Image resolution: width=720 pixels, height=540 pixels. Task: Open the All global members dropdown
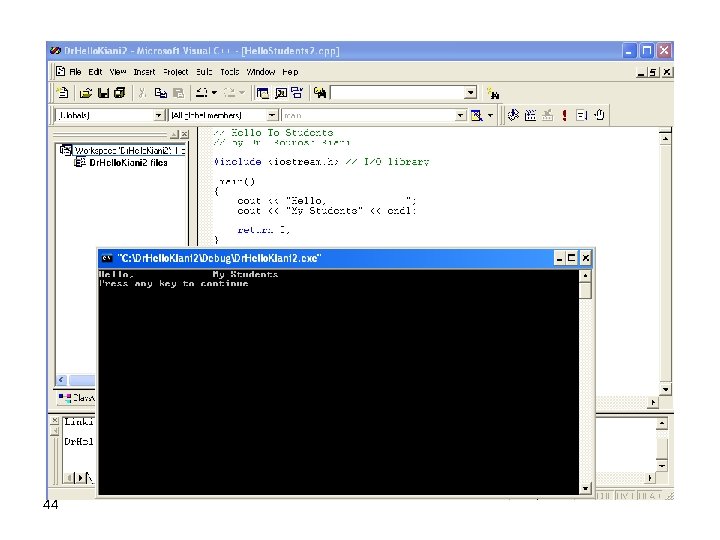(272, 115)
